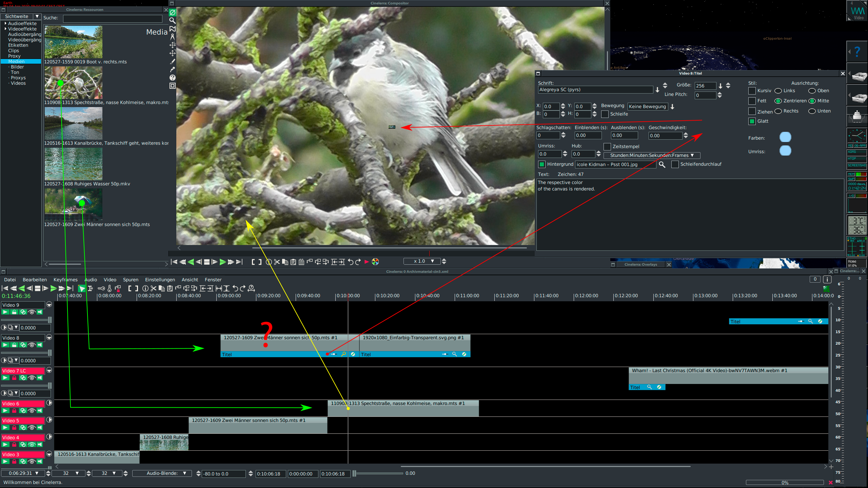Click the key-shaped keyframe icon in timeline toolbar
The image size is (868, 488).
(101, 288)
